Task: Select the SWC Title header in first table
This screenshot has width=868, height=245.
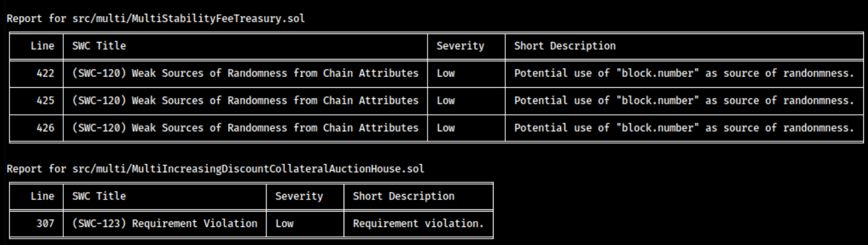Action: (x=99, y=46)
